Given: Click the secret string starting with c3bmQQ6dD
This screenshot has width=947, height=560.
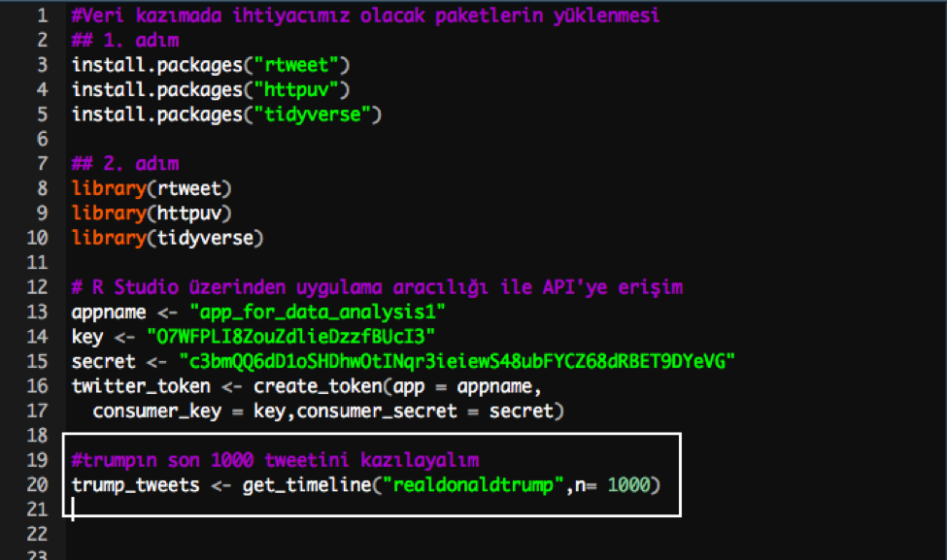Looking at the screenshot, I should point(456,362).
